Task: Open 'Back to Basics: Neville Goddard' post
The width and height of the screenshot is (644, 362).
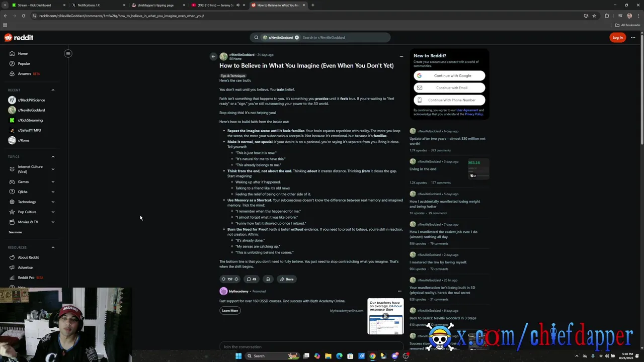Action: (443, 318)
